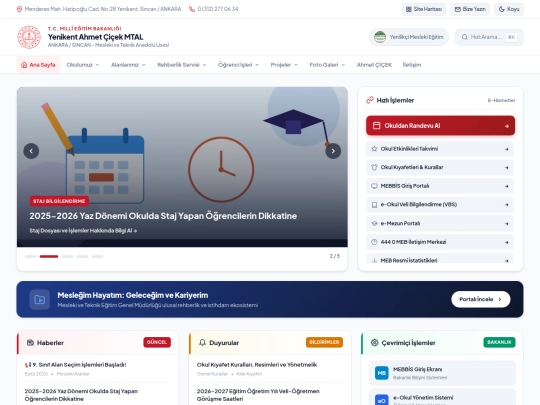Click monitor icon of MEBBİS Giriş Portalı
Viewport: 540px width, 405px height.
(x=374, y=186)
